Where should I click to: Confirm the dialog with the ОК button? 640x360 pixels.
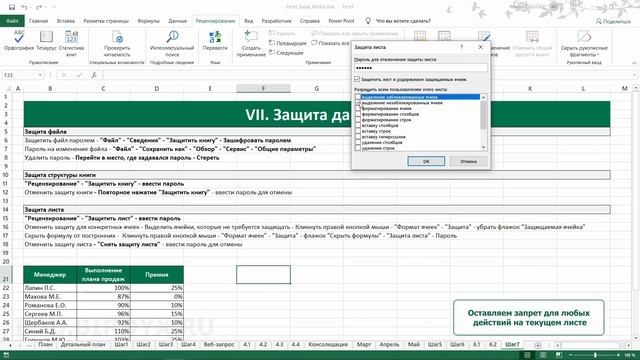point(426,161)
